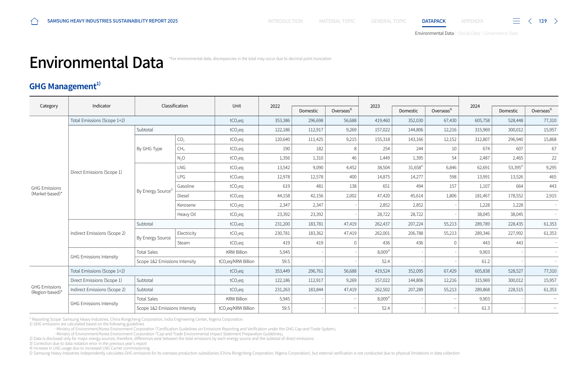Screen dimensions: 588x392
Task: Select the DATAPACK tab
Action: click(434, 21)
